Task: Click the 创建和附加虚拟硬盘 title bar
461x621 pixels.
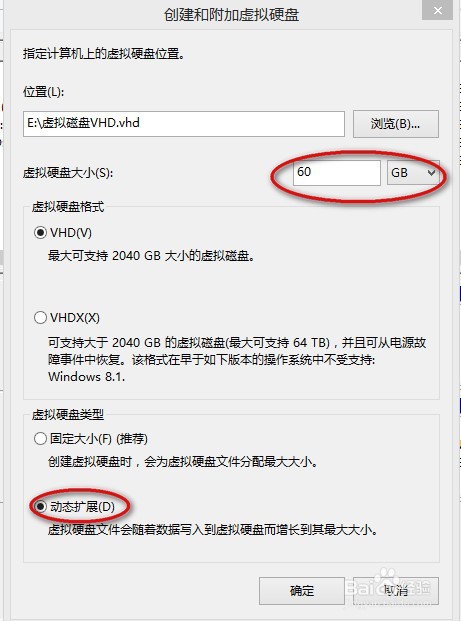Action: (231, 15)
